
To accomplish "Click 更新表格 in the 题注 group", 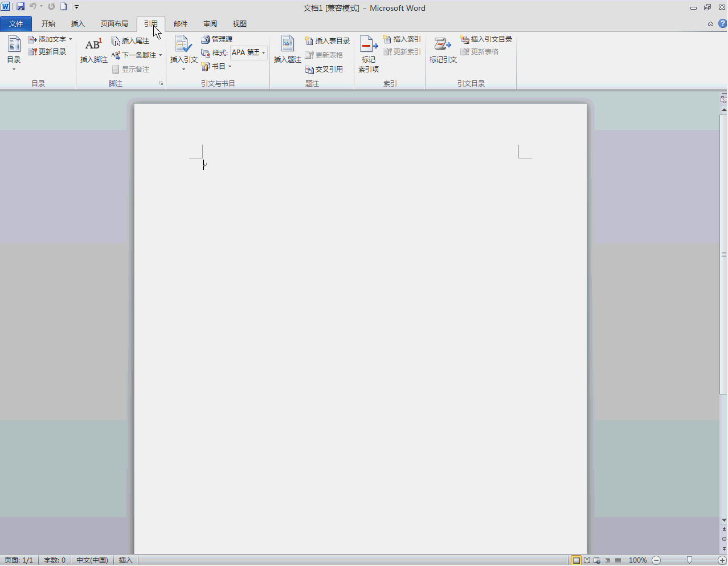I will click(x=324, y=55).
